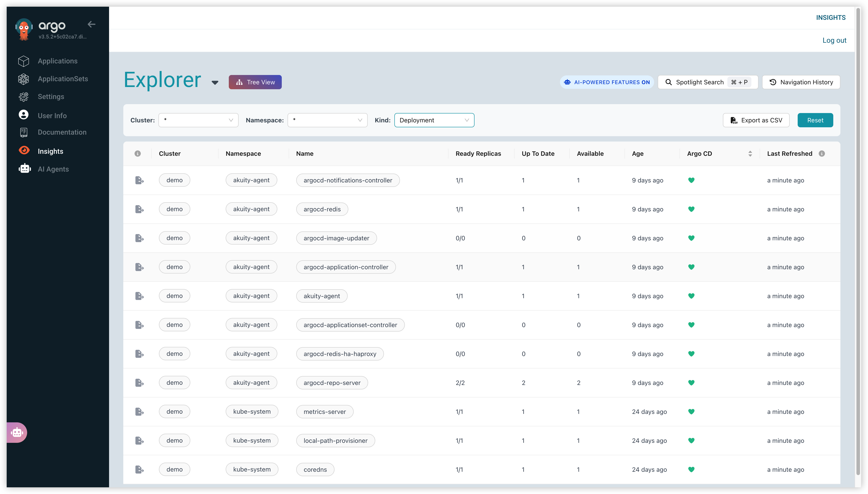
Task: Open details icon for coredns row
Action: [140, 470]
